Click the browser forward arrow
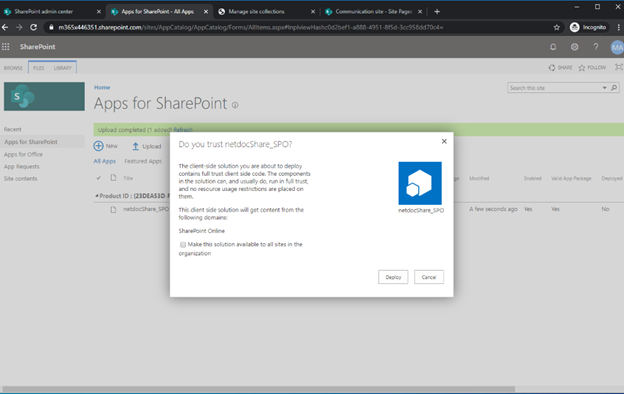The image size is (624, 394). coord(19,27)
